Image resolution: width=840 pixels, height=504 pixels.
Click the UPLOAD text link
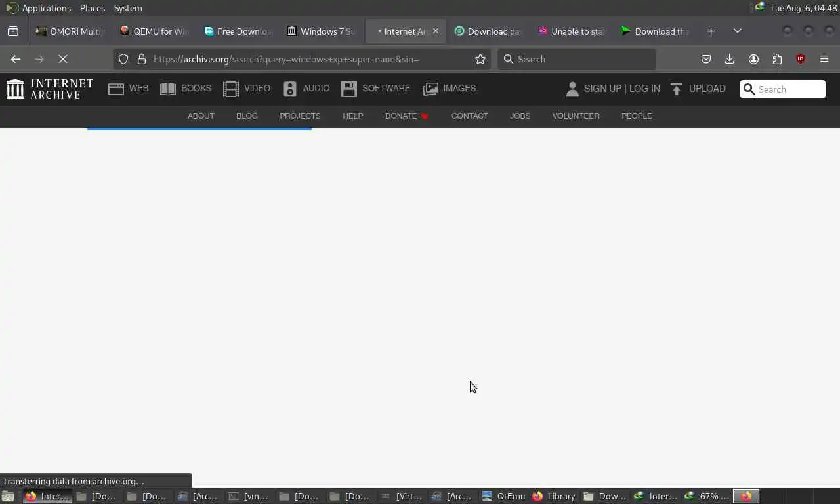707,89
